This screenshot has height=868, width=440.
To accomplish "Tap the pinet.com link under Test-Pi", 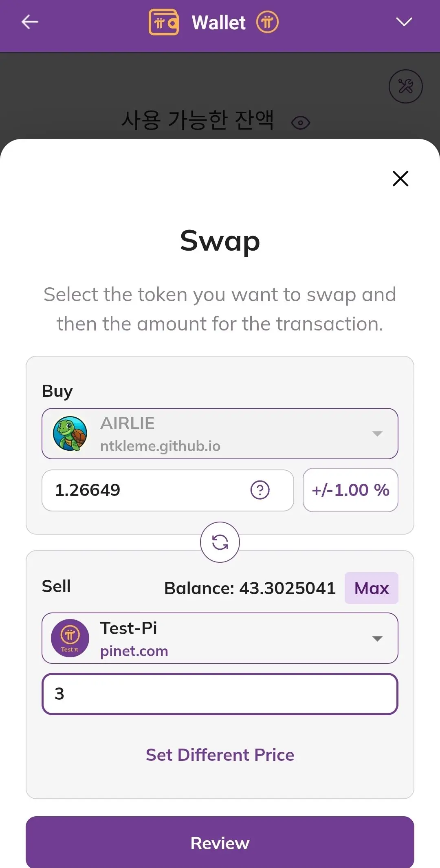I will point(134,651).
